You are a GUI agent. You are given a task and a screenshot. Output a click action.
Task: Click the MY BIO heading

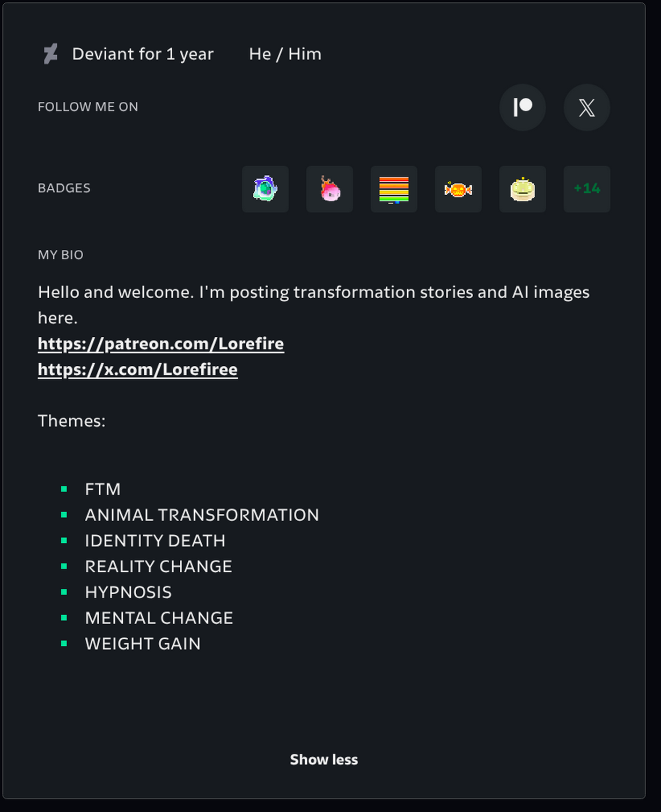[61, 255]
